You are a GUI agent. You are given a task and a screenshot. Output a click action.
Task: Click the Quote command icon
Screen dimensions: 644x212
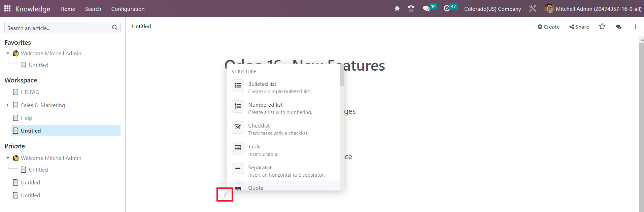coord(238,188)
